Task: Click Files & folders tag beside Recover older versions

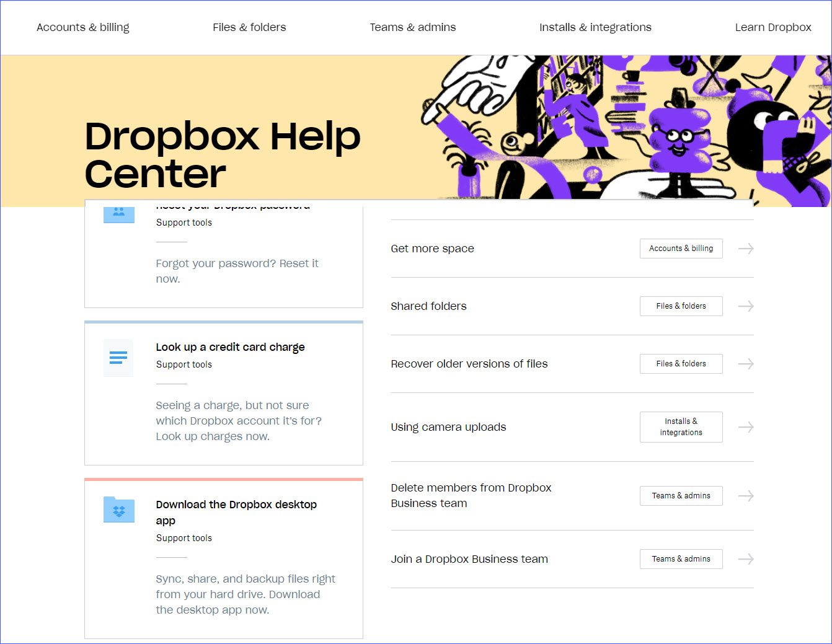Action: [x=681, y=364]
